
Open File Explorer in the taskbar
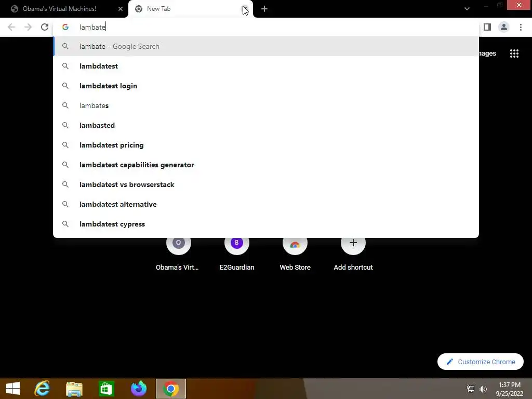(x=74, y=389)
